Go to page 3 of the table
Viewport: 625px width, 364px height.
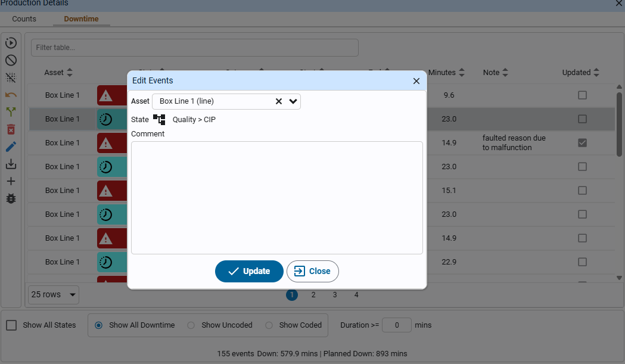click(335, 295)
